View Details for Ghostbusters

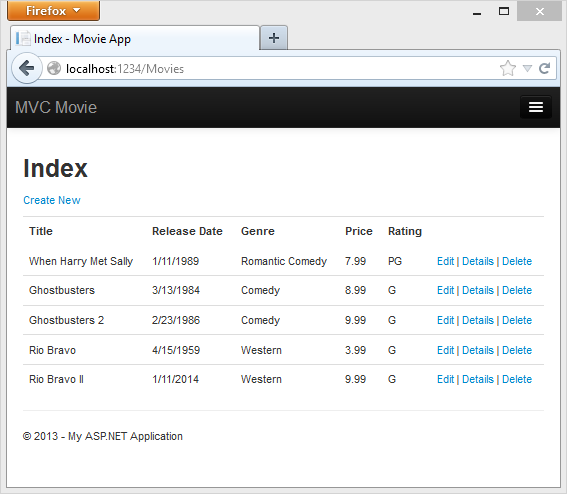point(478,290)
